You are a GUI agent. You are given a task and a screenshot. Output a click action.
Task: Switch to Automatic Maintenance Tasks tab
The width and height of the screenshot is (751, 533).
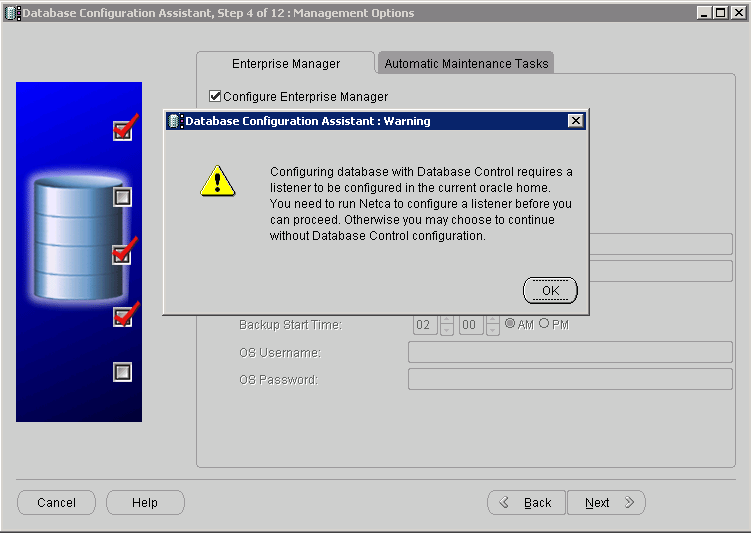[466, 63]
